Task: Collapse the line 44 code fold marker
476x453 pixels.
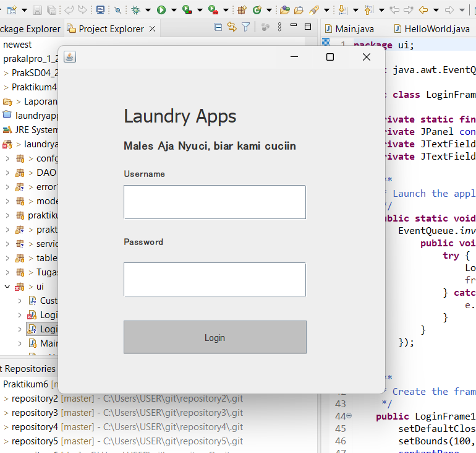Action: pyautogui.click(x=349, y=416)
